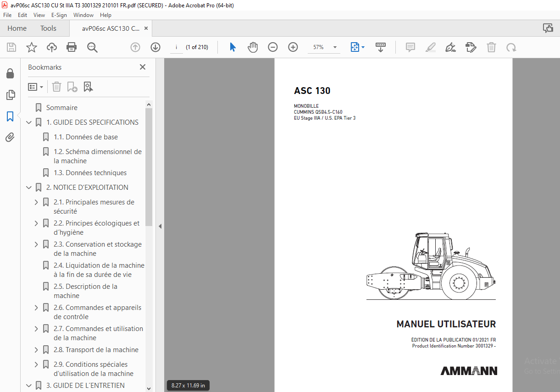Collapse 2. NOTICE D'EXPLOITATION section
The image size is (560, 392).
(29, 188)
